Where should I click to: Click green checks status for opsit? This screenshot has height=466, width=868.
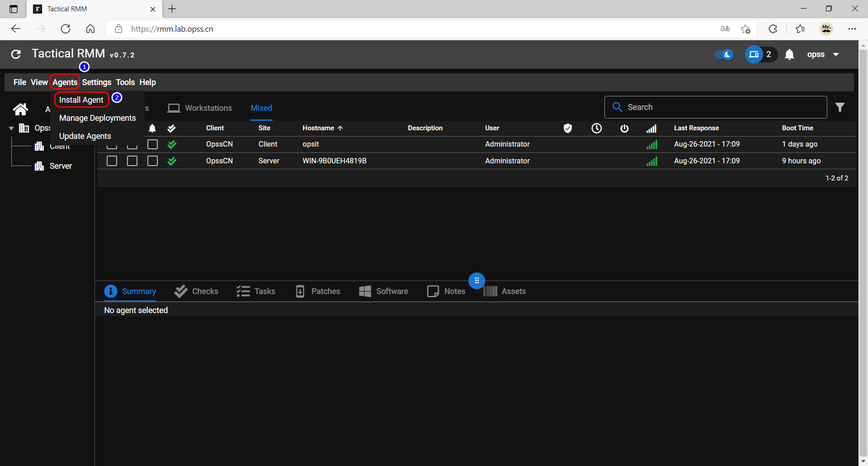pos(172,145)
